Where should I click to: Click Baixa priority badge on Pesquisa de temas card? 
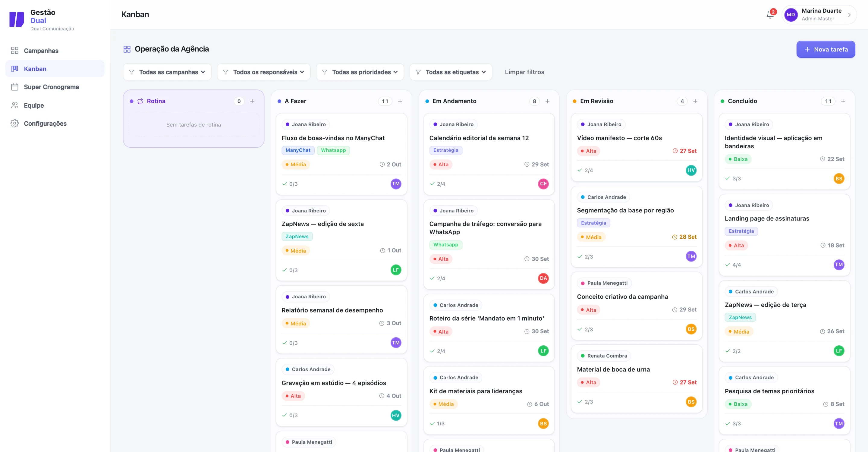pyautogui.click(x=738, y=404)
